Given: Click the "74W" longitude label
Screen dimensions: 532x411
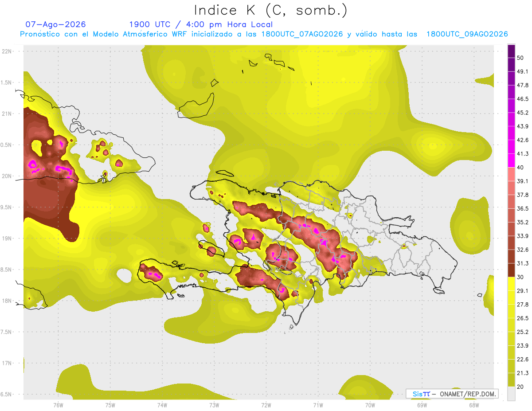Looking at the screenshot, I should coord(162,405).
